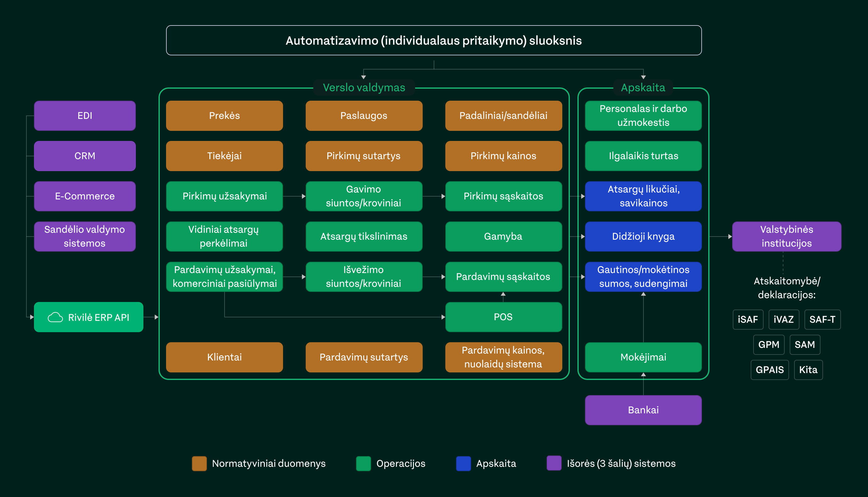Click the Automatizavimo sluoksnis header box

point(434,40)
